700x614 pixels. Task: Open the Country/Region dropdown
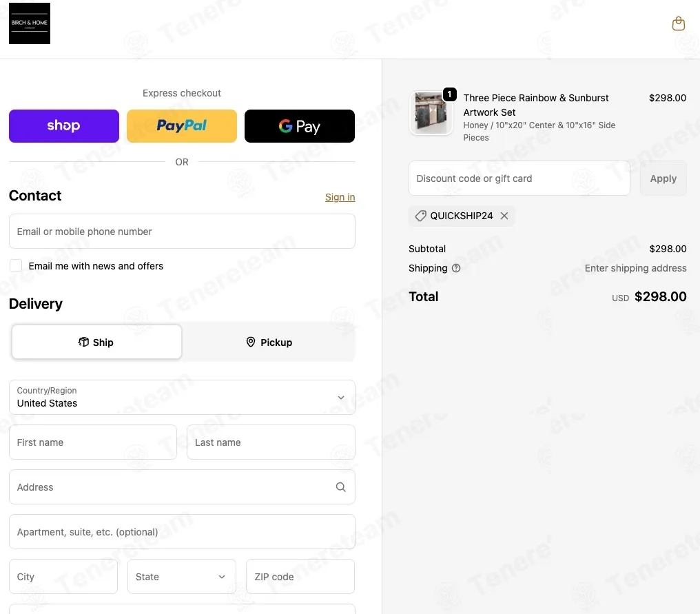[x=182, y=398]
